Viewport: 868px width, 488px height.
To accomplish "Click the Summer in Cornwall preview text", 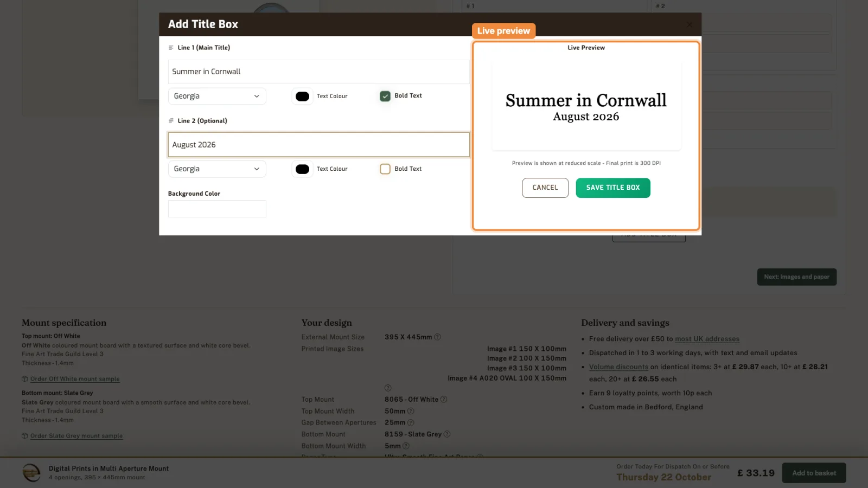I will (x=586, y=101).
